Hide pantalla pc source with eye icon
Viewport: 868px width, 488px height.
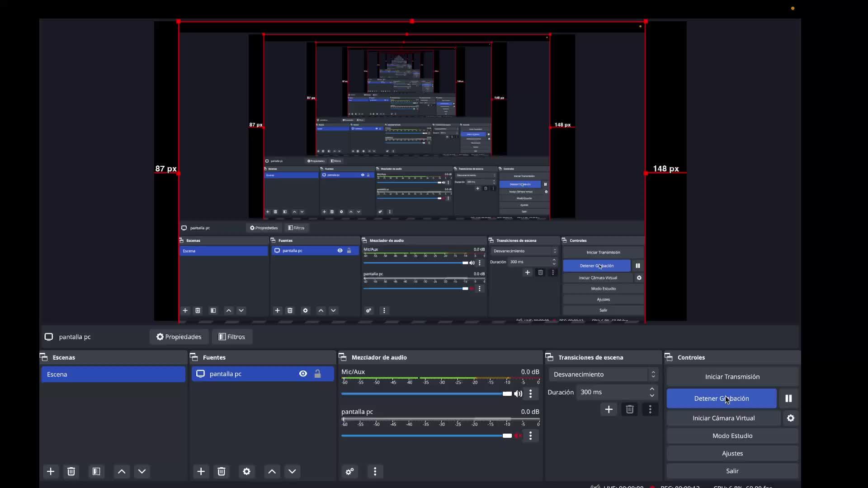(303, 374)
